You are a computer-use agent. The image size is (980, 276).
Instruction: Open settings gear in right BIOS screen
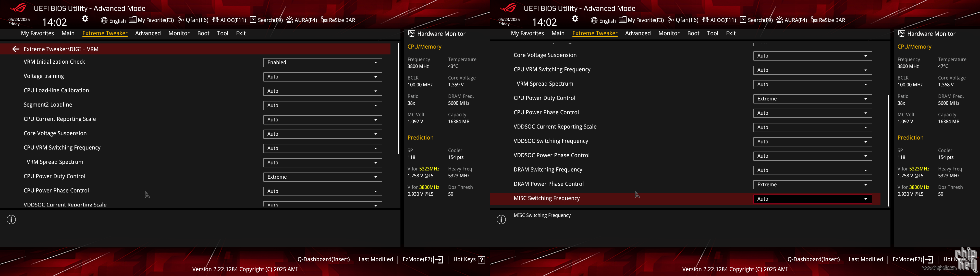pyautogui.click(x=575, y=19)
